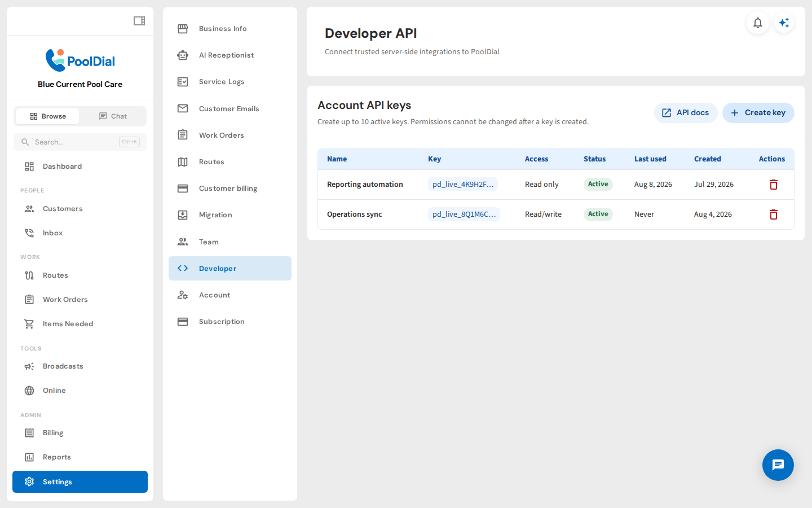This screenshot has width=812, height=508.
Task: Click the Billing list icon
Action: [x=29, y=433]
